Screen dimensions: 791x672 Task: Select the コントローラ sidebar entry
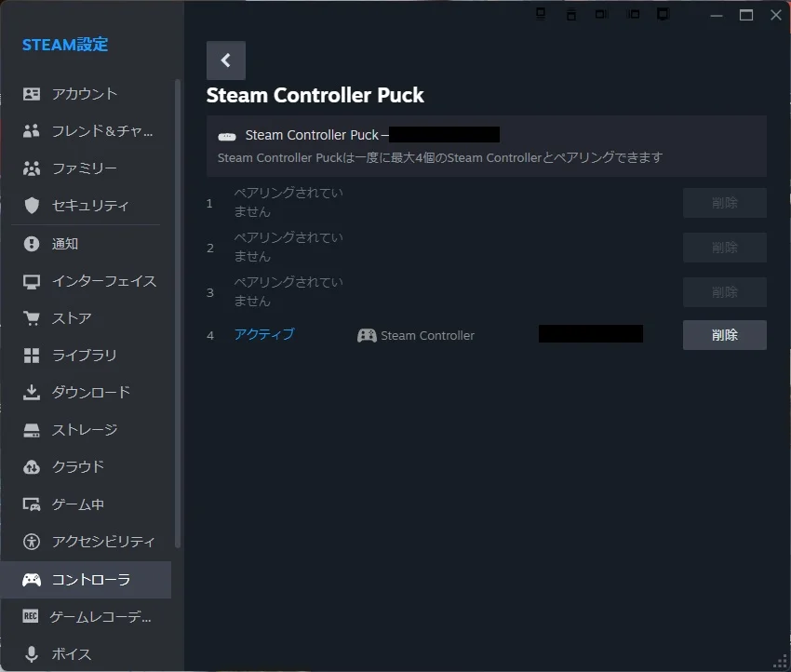coord(86,580)
